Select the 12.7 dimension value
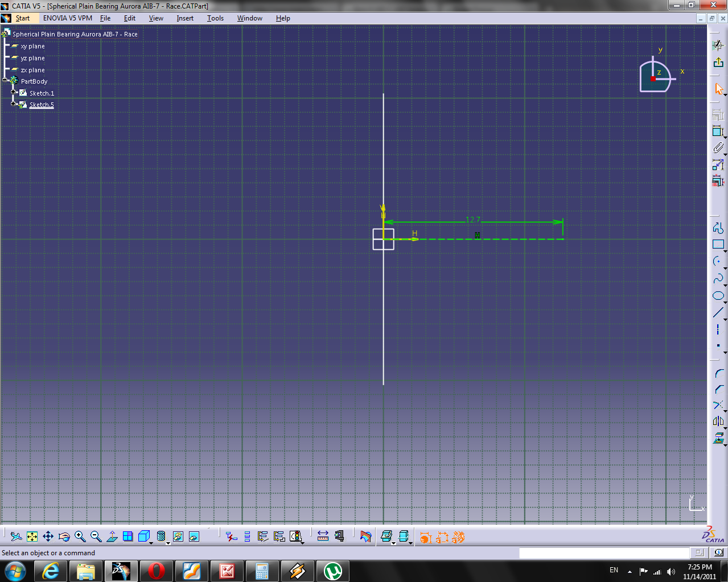Screen dimensions: 728x582 click(x=473, y=220)
